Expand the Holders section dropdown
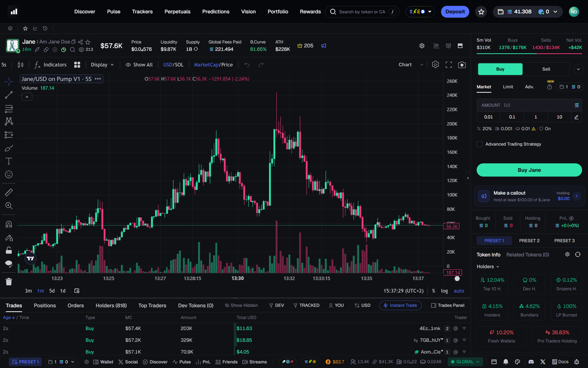Viewport: 588px width, 368px height. [488, 267]
